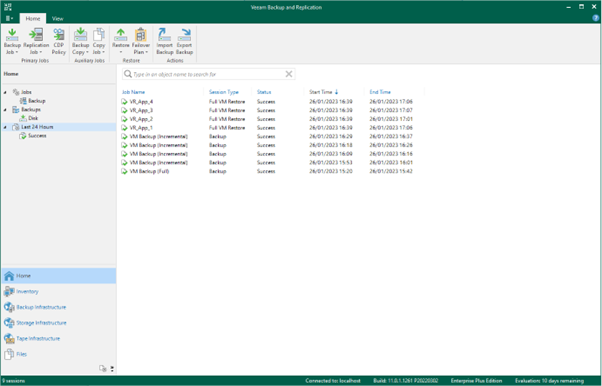Image resolution: width=602 pixels, height=386 pixels.
Task: Clear the search field with X
Action: [x=289, y=74]
